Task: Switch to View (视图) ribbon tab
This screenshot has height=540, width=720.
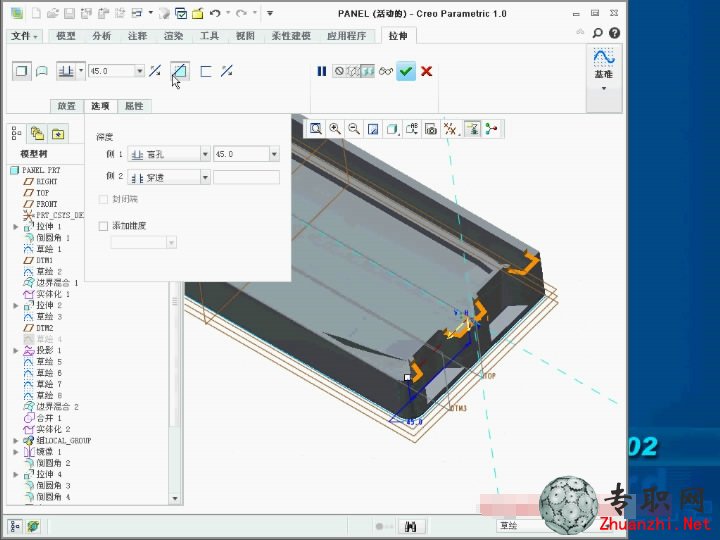Action: (x=245, y=36)
